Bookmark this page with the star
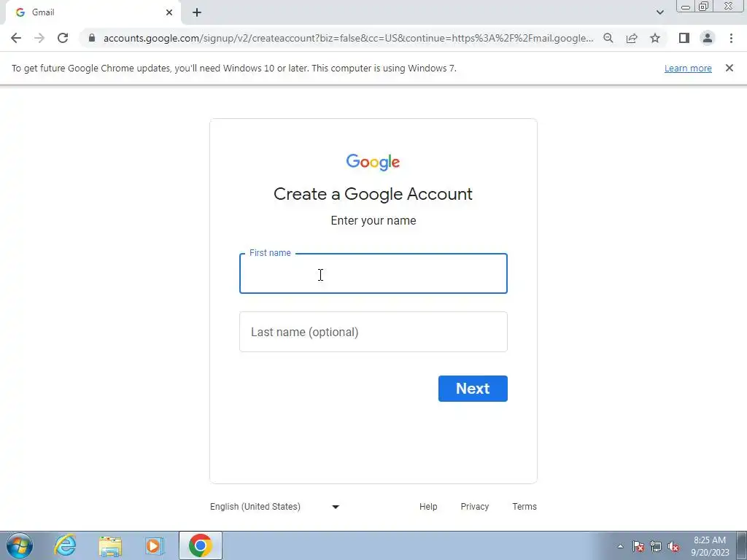The height and width of the screenshot is (560, 747). pyautogui.click(x=655, y=38)
